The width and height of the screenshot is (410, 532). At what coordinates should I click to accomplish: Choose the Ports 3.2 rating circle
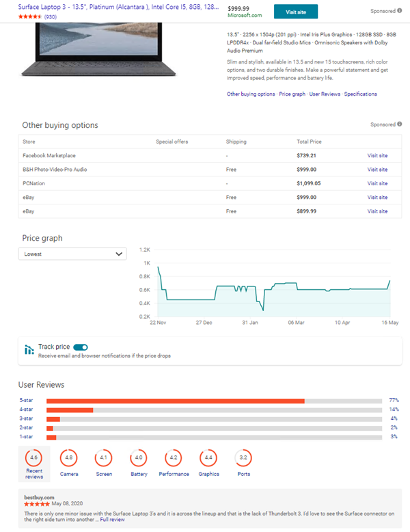243,457
